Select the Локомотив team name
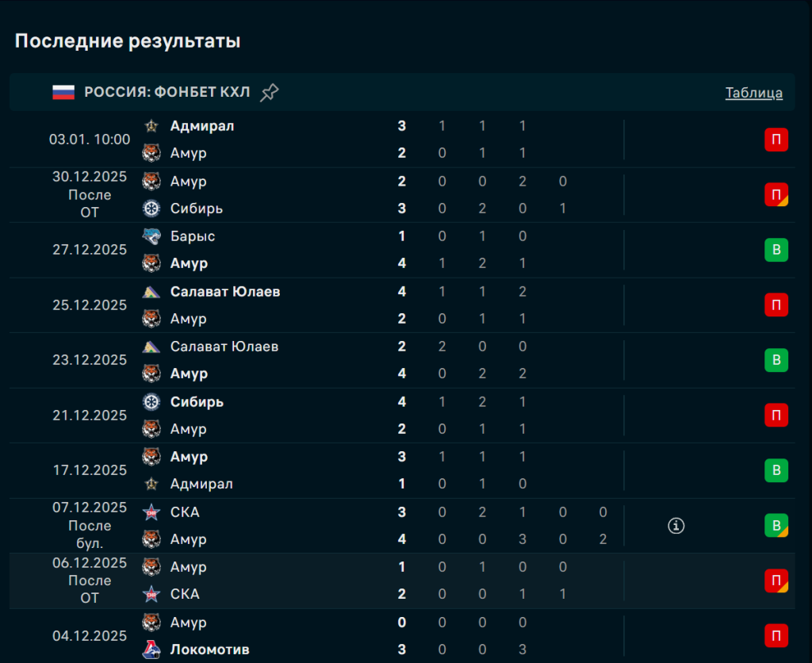This screenshot has height=663, width=812. (209, 650)
